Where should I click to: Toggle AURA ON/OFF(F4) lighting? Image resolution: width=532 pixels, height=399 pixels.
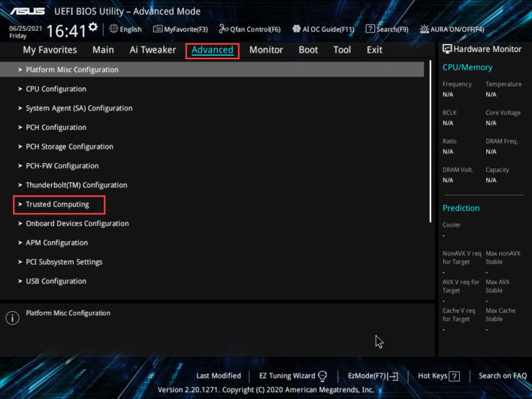coord(452,29)
